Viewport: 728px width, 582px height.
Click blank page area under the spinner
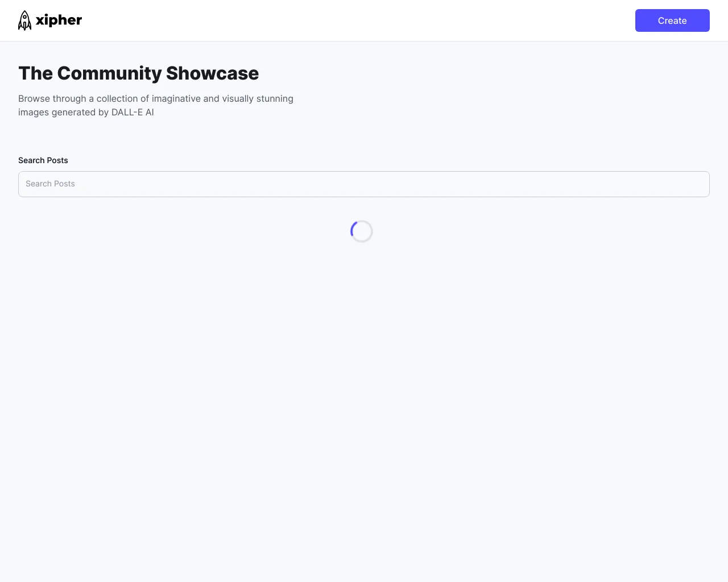coord(364,398)
